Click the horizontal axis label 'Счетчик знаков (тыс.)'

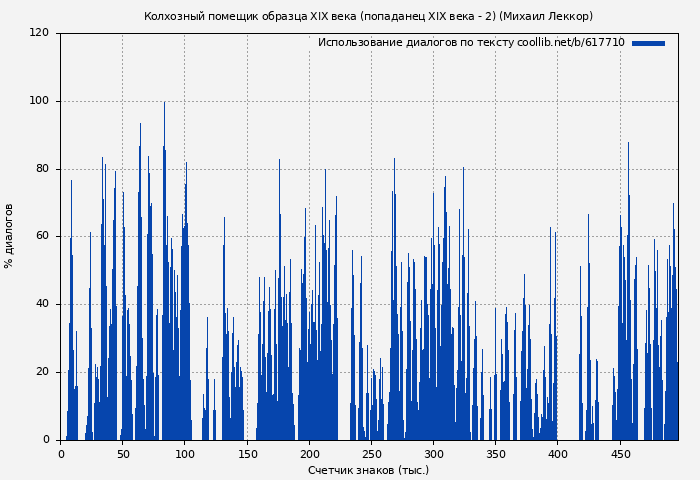[368, 470]
